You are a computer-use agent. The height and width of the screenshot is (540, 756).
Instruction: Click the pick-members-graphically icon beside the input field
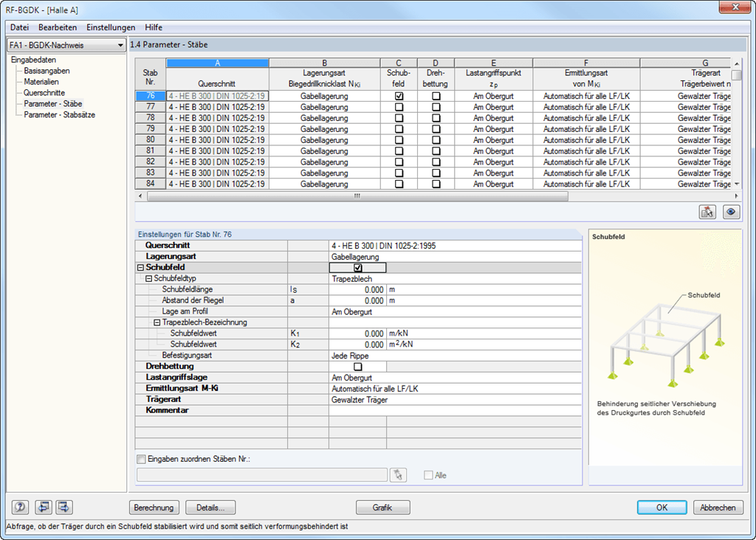tap(399, 474)
